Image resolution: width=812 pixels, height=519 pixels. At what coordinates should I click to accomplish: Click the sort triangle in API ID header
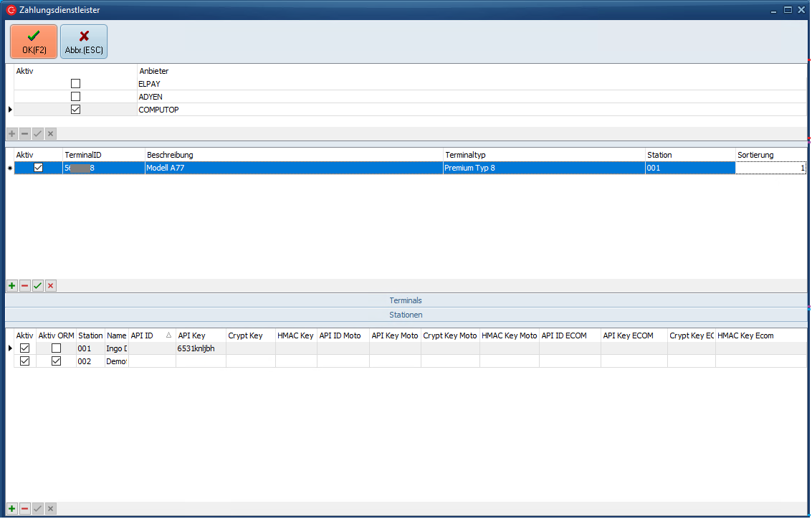pyautogui.click(x=168, y=335)
